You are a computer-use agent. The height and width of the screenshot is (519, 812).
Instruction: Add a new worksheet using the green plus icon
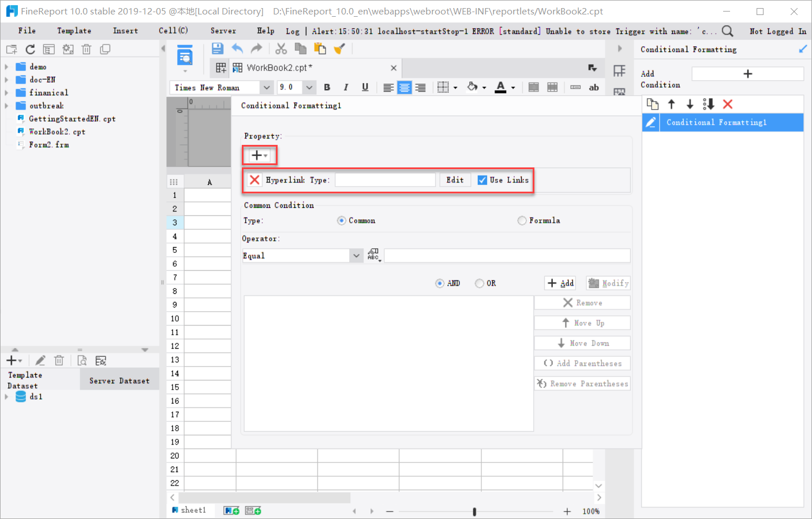click(x=231, y=510)
